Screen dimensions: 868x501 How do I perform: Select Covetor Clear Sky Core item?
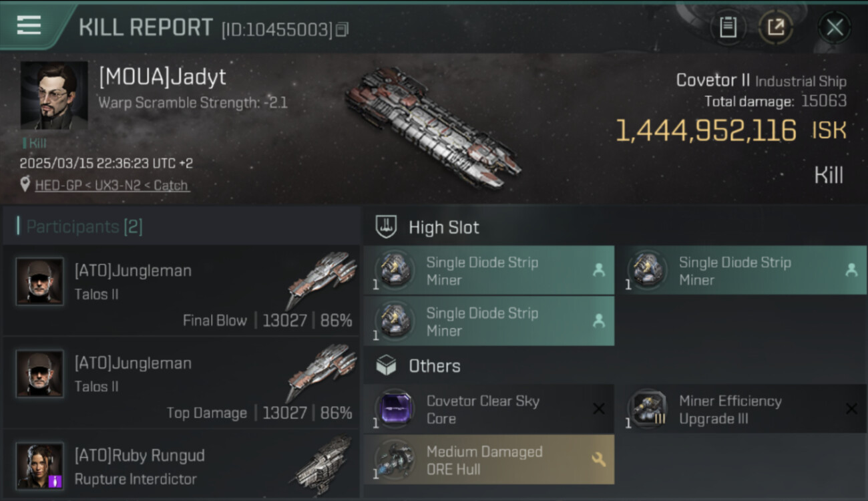coord(489,409)
